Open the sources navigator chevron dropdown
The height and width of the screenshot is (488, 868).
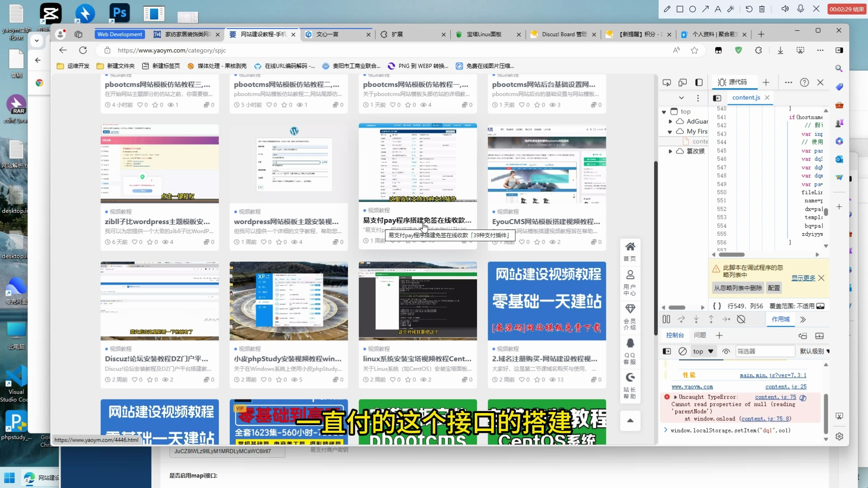681,98
